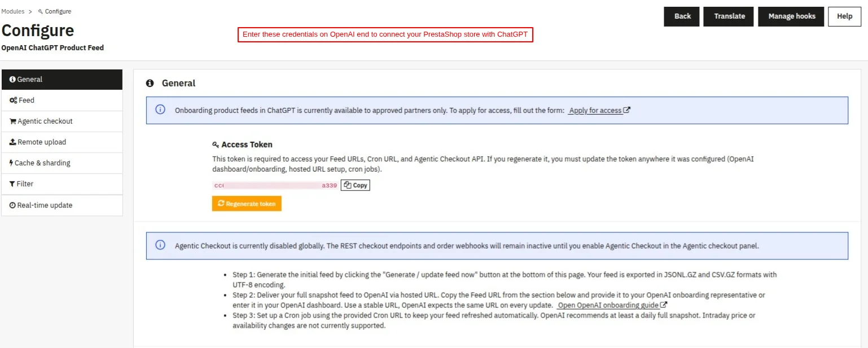Click the wrench icon in Configure breadcrumb

click(41, 11)
